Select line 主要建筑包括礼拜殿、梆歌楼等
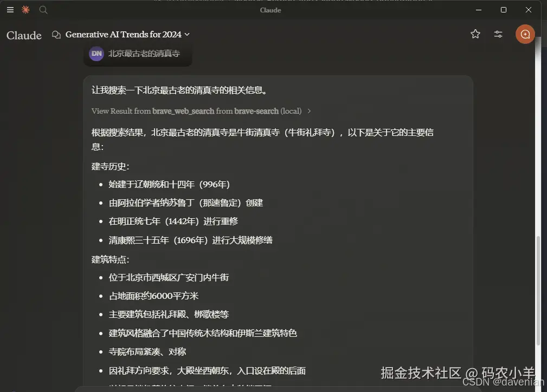The width and height of the screenshot is (547, 392). coord(169,314)
